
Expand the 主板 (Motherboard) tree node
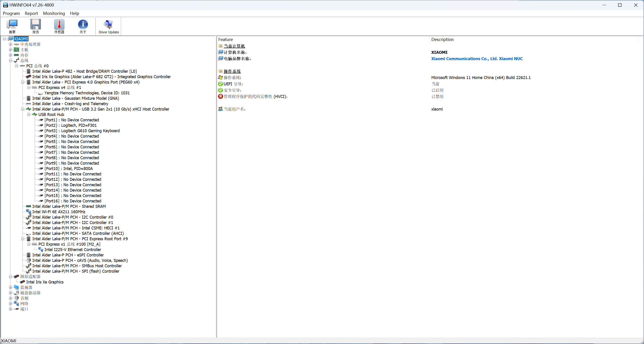tap(11, 50)
